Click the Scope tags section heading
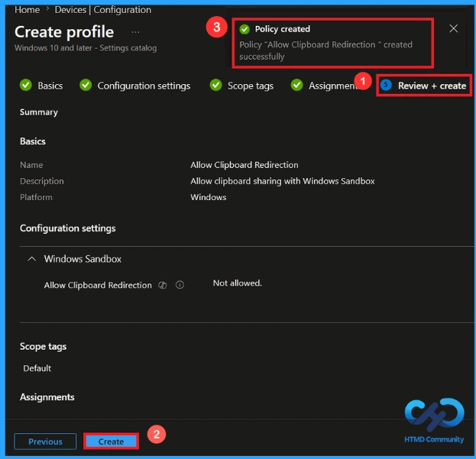Viewport: 476px width, 459px height. tap(43, 347)
